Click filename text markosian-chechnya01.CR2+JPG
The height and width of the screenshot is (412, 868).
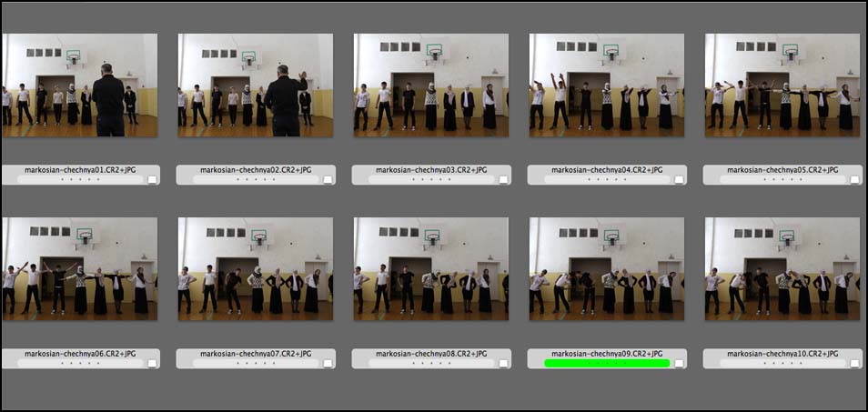(x=80, y=170)
